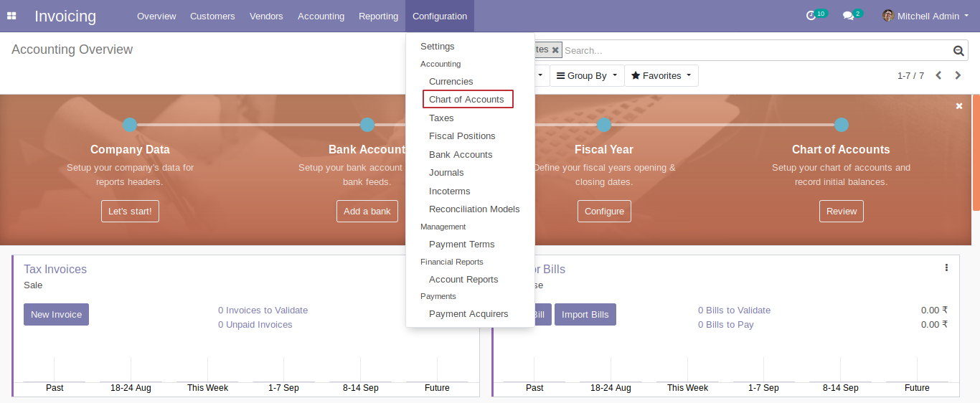Viewport: 980px width, 403px height.
Task: Go to previous page arrow
Action: click(x=938, y=75)
